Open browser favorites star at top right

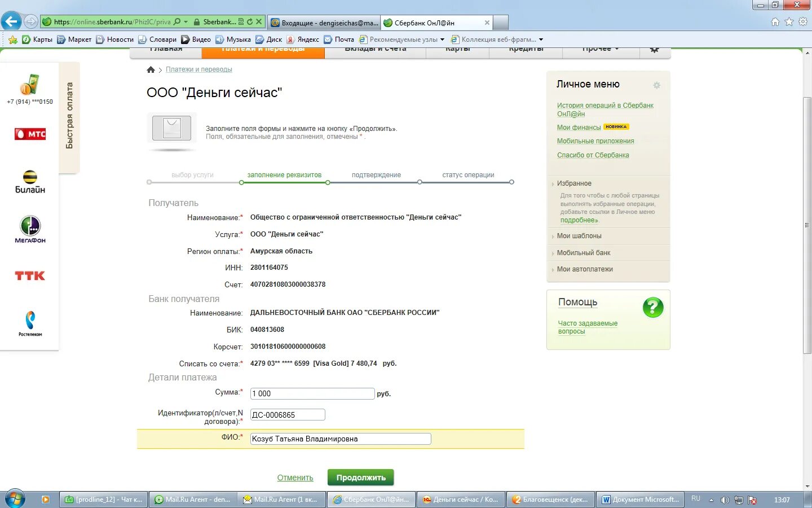pos(789,22)
